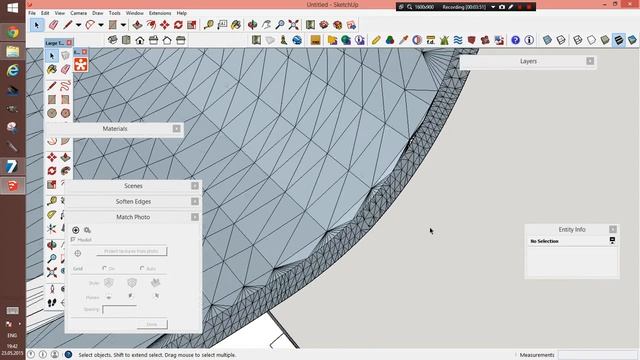Activate the Pan hand tool in top toolbar
640x360 pixels.
266,25
